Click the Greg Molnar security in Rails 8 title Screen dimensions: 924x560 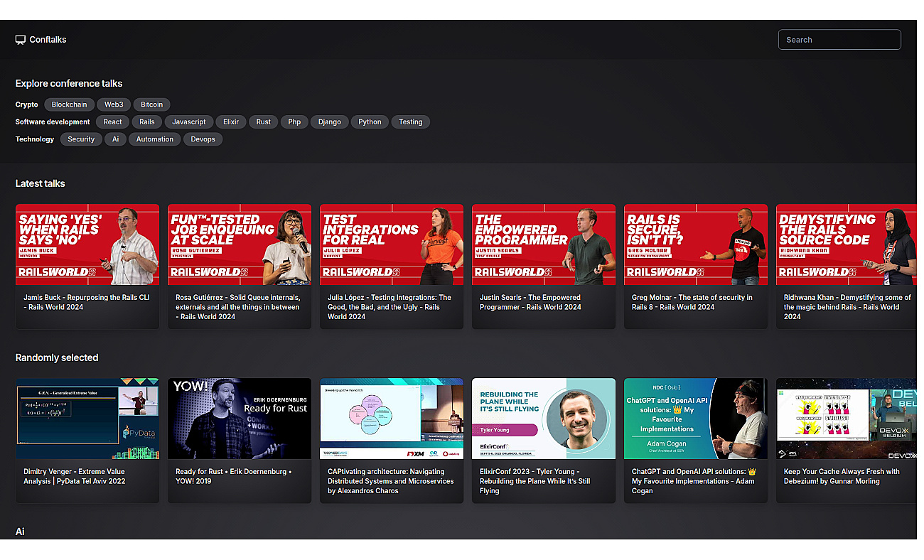coord(692,302)
